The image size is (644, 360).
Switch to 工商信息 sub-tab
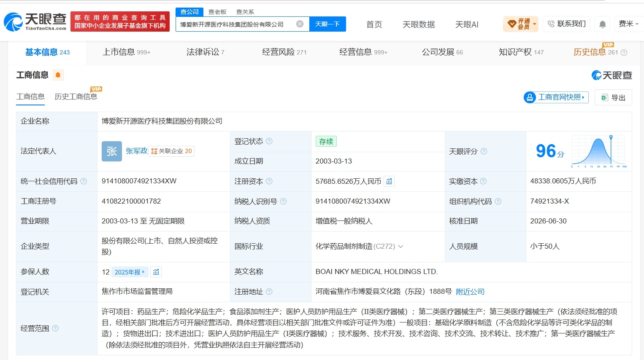[x=30, y=97]
